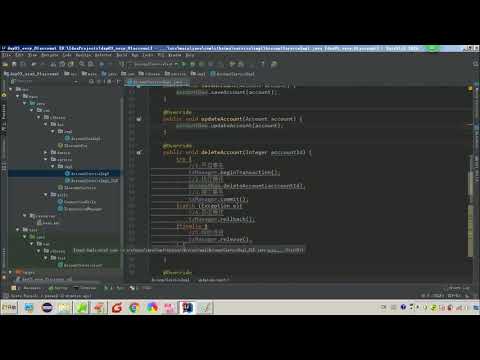Select AccountDaoImpl class in tree

click(83, 138)
